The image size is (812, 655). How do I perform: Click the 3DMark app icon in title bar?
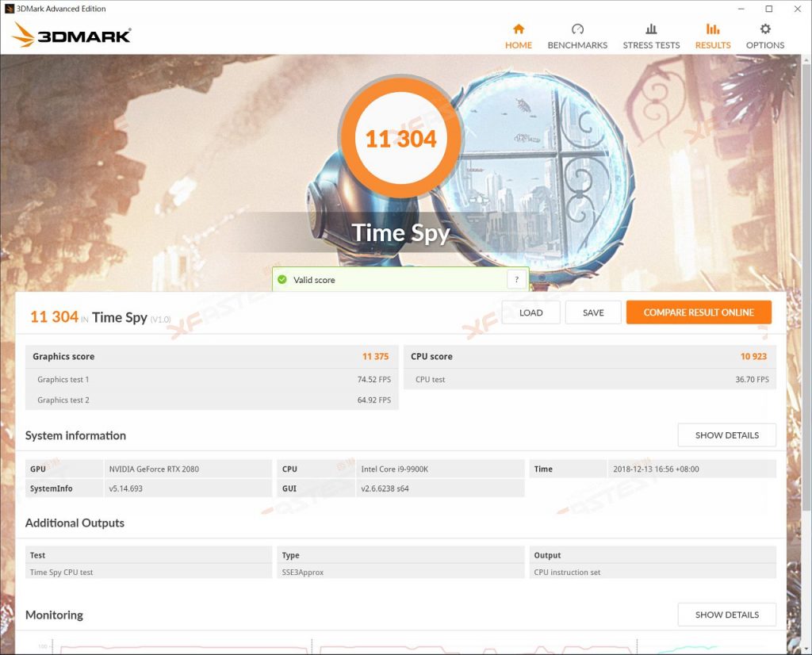pyautogui.click(x=9, y=8)
